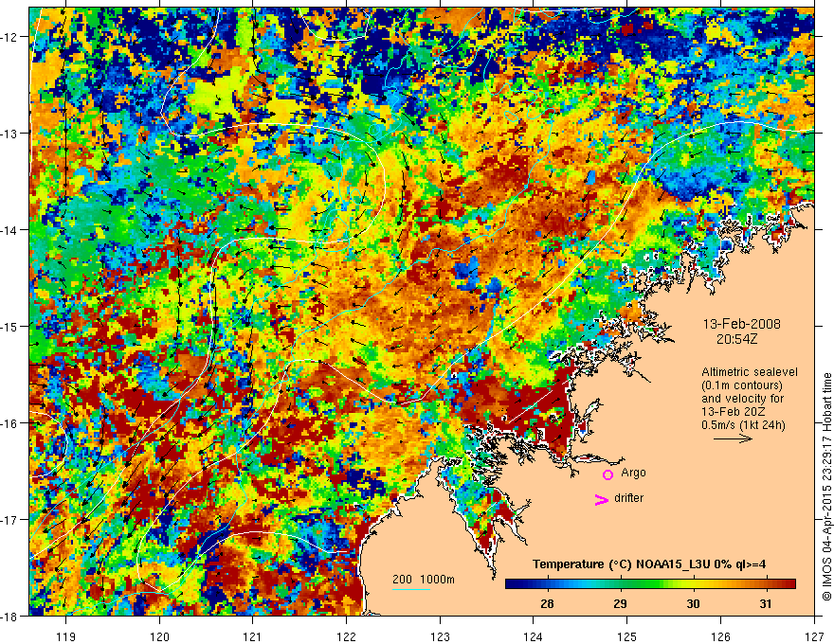Click the colorbar tick label 30
This screenshot has height=644, width=834.
[693, 603]
